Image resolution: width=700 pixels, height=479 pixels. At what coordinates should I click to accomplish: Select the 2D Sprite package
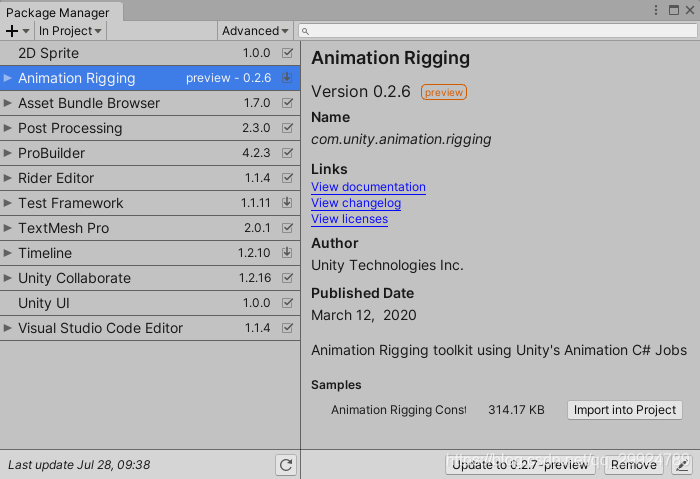150,53
